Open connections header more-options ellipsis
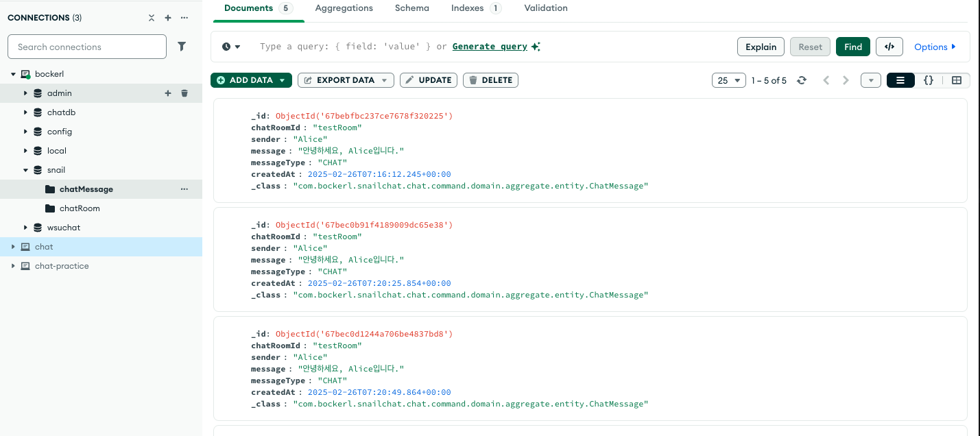 [x=184, y=18]
